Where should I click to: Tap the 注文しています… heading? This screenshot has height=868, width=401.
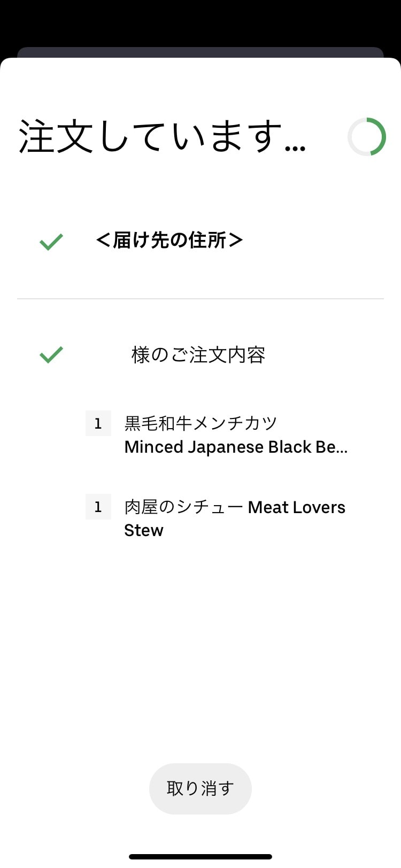click(162, 137)
